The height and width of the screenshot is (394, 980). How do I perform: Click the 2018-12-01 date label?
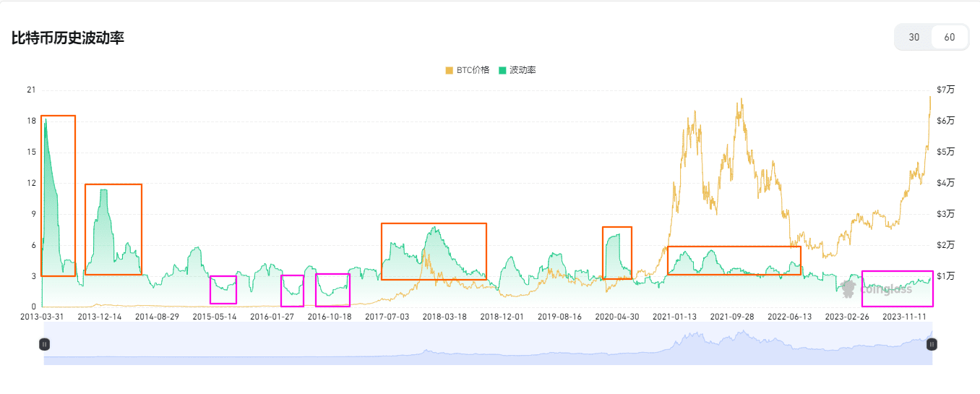click(502, 317)
